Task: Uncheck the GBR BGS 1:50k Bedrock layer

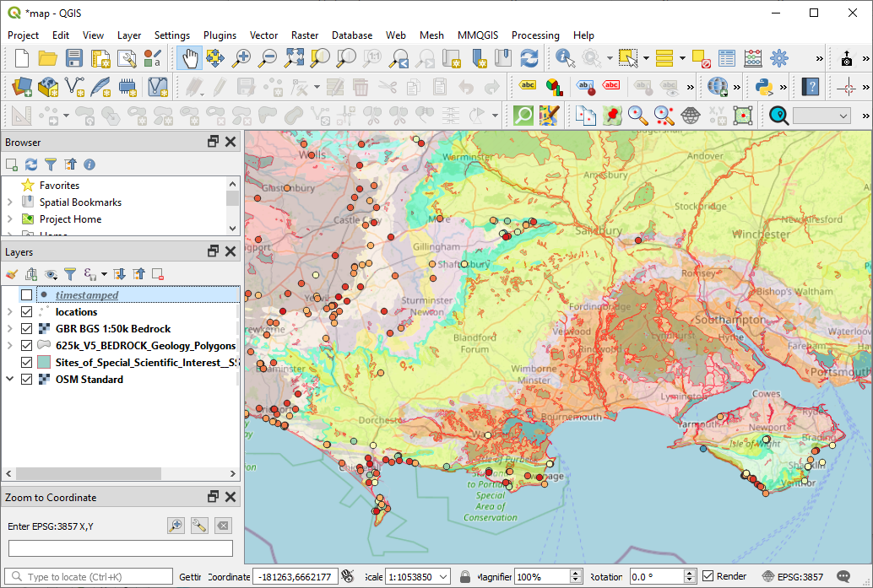Action: pos(26,329)
